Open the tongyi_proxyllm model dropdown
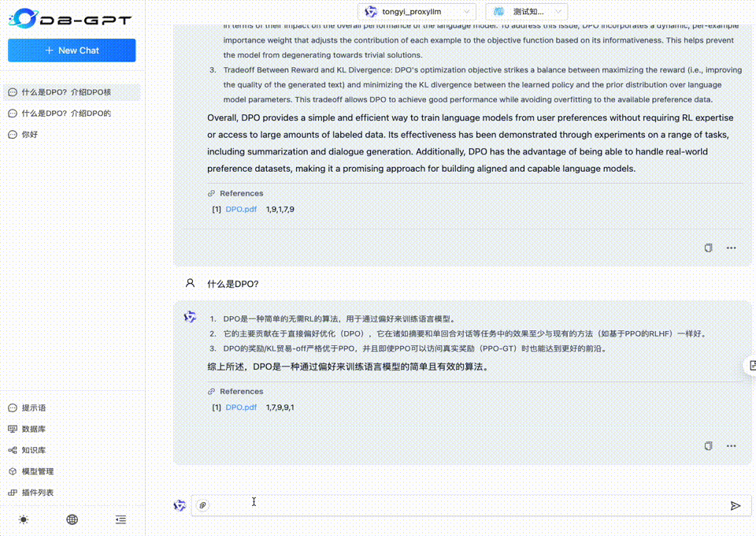 pyautogui.click(x=417, y=12)
